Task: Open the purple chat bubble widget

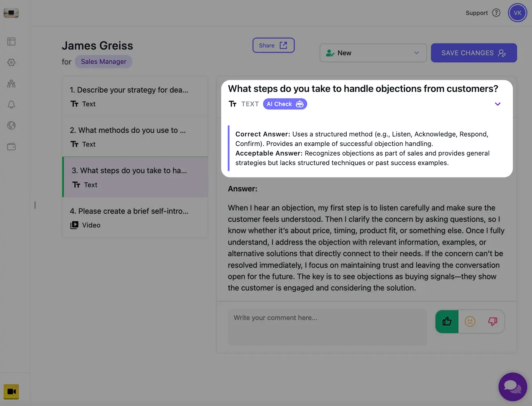Action: (x=512, y=386)
